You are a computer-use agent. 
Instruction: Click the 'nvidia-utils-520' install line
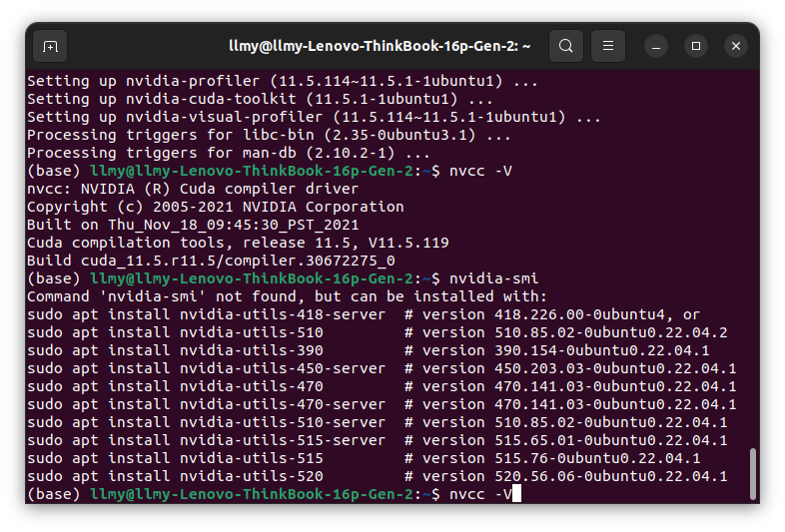pos(377,477)
